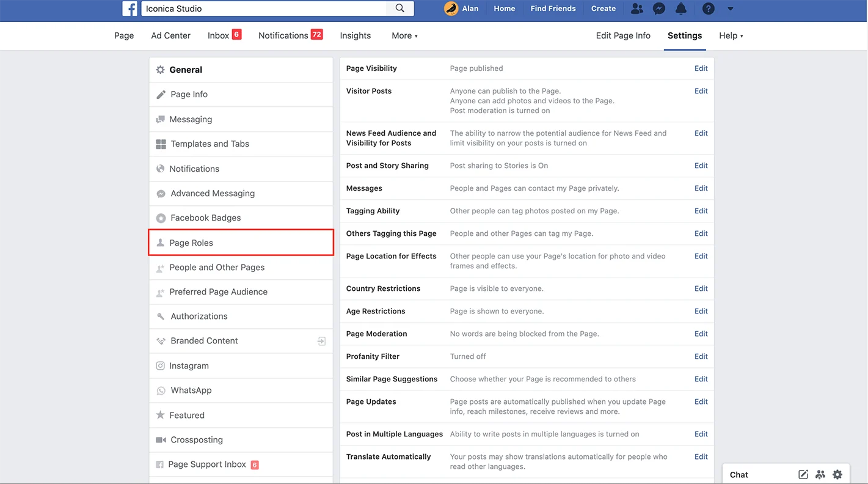Open the account dropdown arrow in top bar

pos(731,9)
